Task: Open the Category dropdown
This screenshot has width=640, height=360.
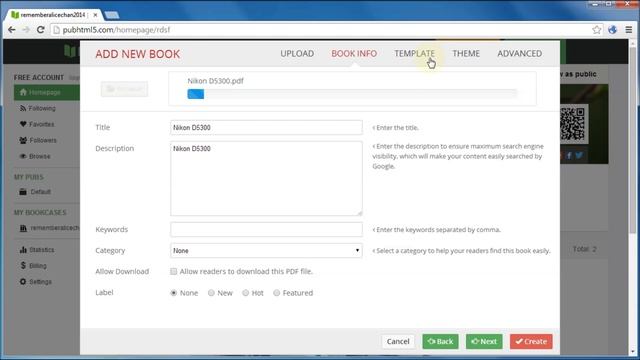Action: click(x=266, y=250)
